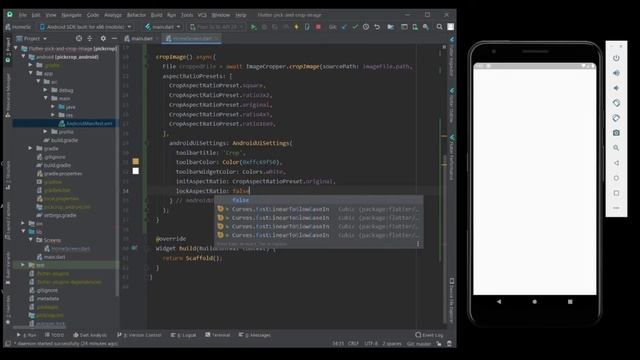This screenshot has height=360, width=640.
Task: Click the white color swatch in the gutter
Action: (x=136, y=171)
